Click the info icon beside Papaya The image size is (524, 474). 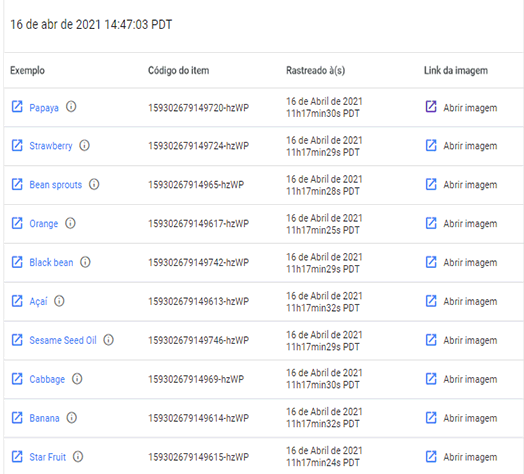tap(71, 107)
